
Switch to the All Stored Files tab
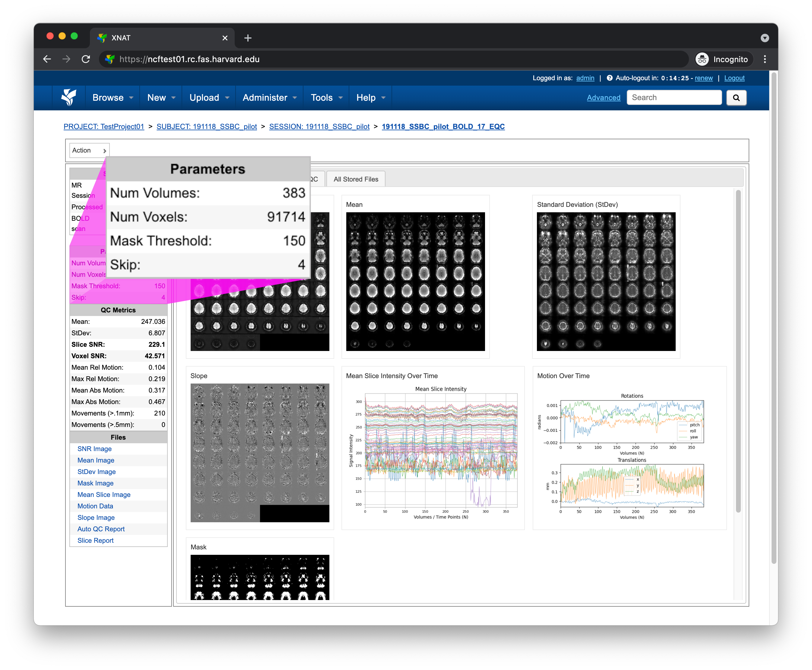tap(356, 179)
